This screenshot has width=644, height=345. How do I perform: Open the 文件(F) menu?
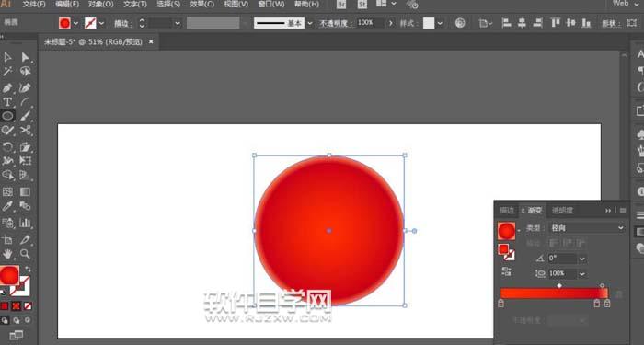tap(34, 4)
